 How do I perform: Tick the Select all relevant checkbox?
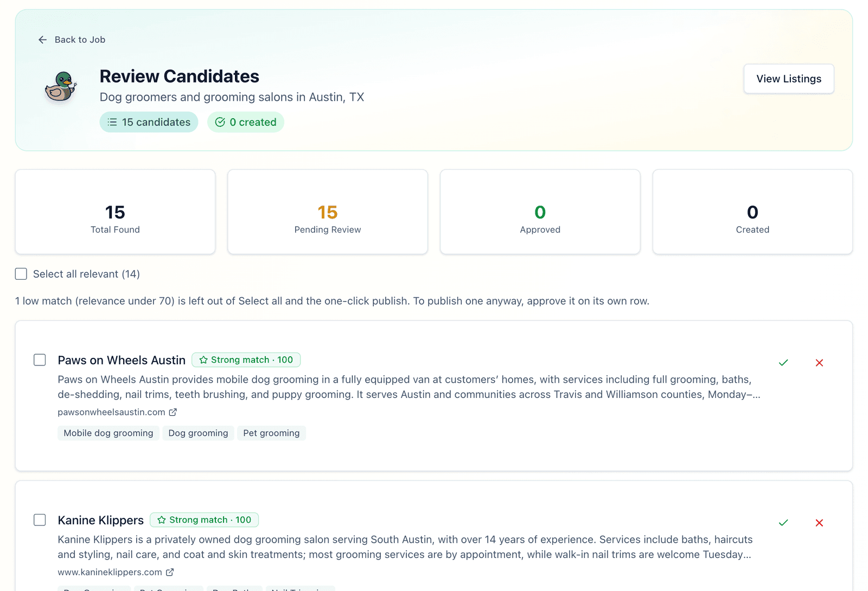(x=21, y=274)
